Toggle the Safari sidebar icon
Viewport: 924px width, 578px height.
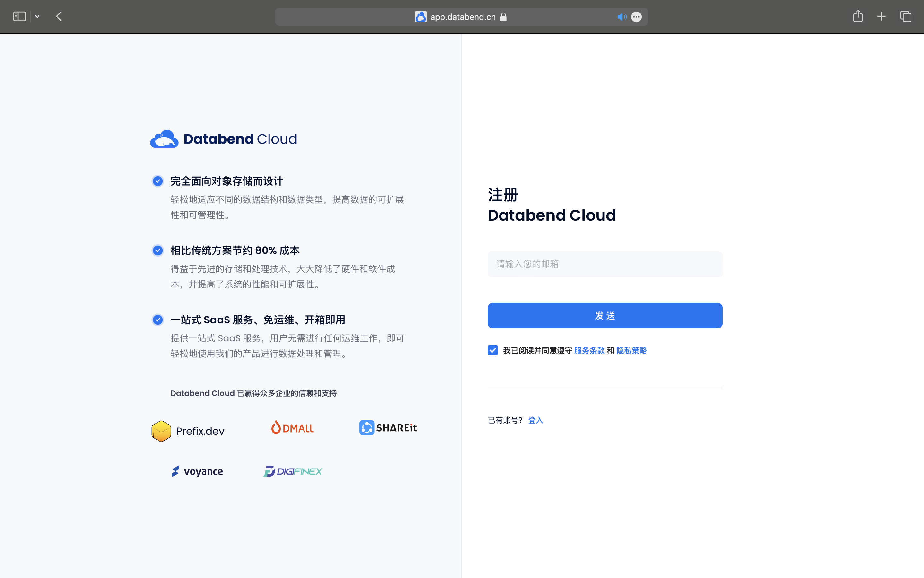[x=20, y=16]
